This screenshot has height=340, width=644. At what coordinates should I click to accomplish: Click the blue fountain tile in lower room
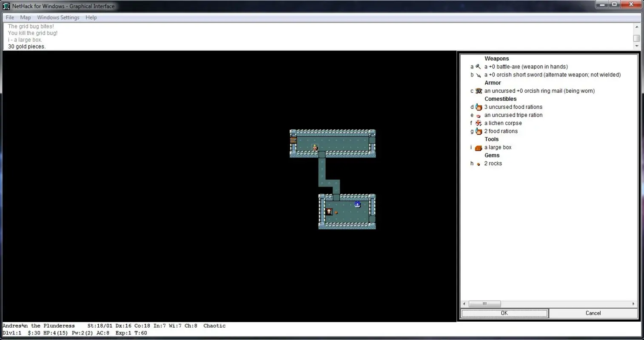pos(357,204)
